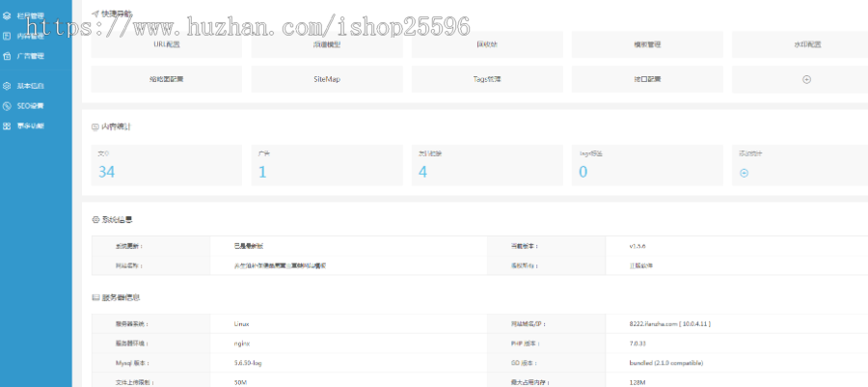Image resolution: width=868 pixels, height=387 pixels.
Task: Click the version value v1.5.6
Action: click(637, 246)
